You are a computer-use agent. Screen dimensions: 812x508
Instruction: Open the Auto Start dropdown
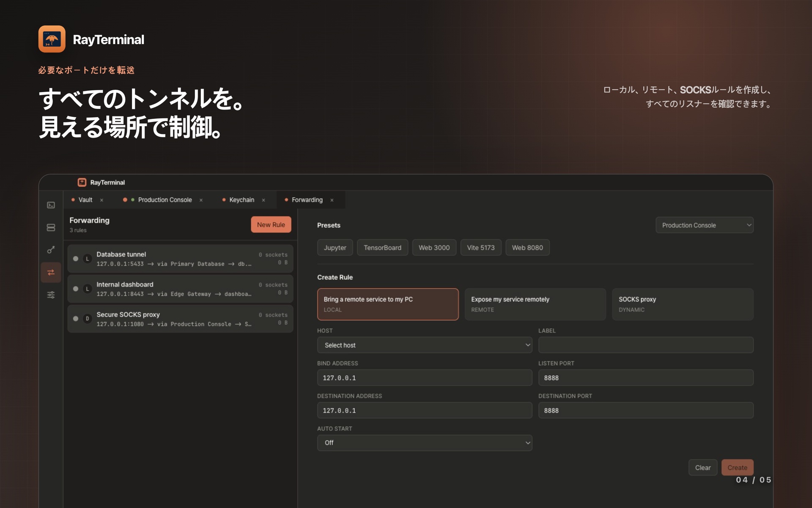pos(425,443)
